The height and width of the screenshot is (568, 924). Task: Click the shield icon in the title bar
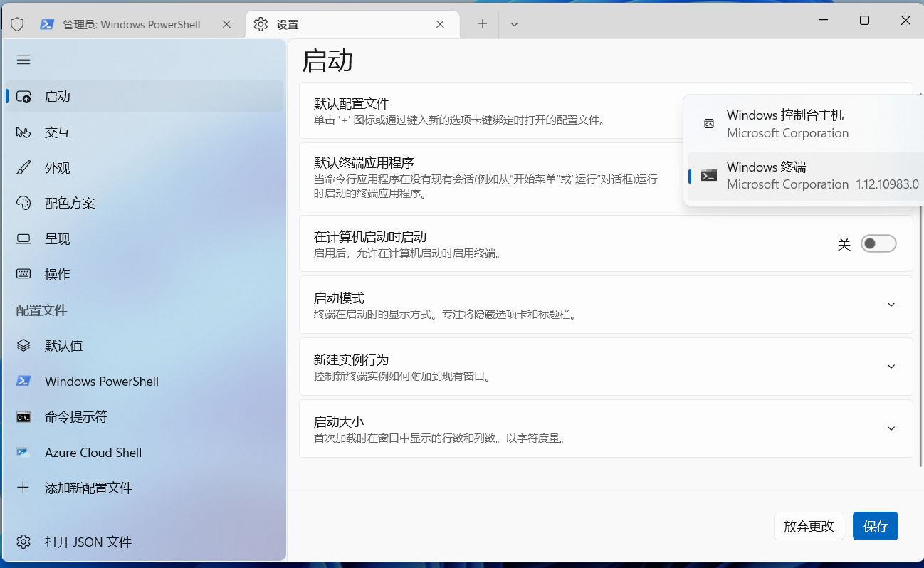(17, 24)
